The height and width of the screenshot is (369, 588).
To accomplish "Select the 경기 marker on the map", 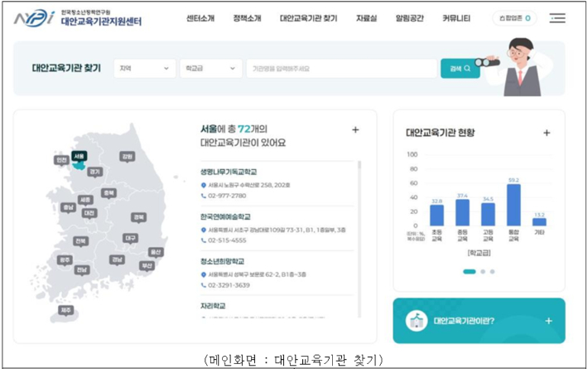I will pyautogui.click(x=95, y=172).
